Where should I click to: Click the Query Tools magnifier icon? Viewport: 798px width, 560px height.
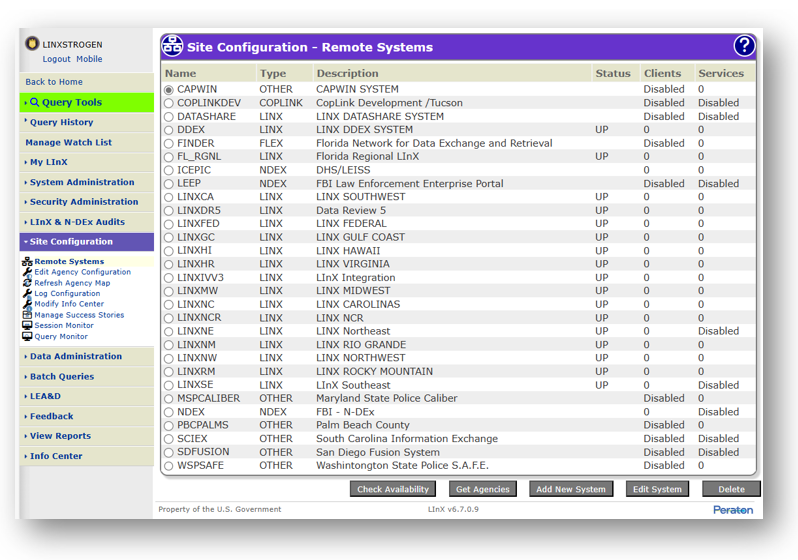tap(35, 102)
